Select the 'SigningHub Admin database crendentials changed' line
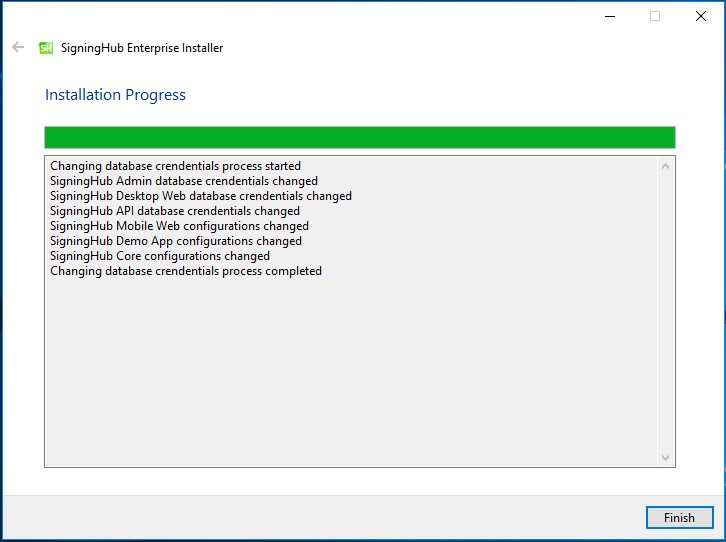The image size is (726, 542). click(184, 181)
